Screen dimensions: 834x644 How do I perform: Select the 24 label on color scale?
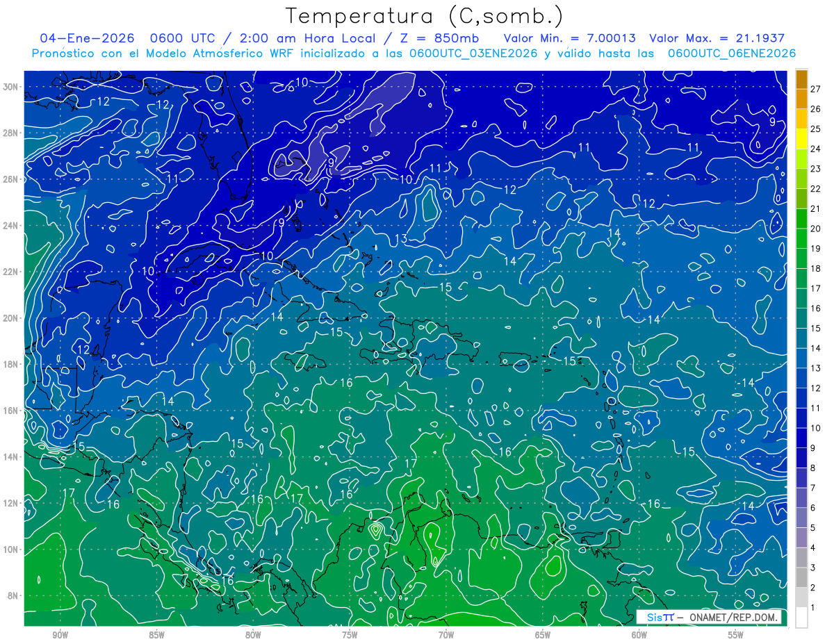coord(816,149)
